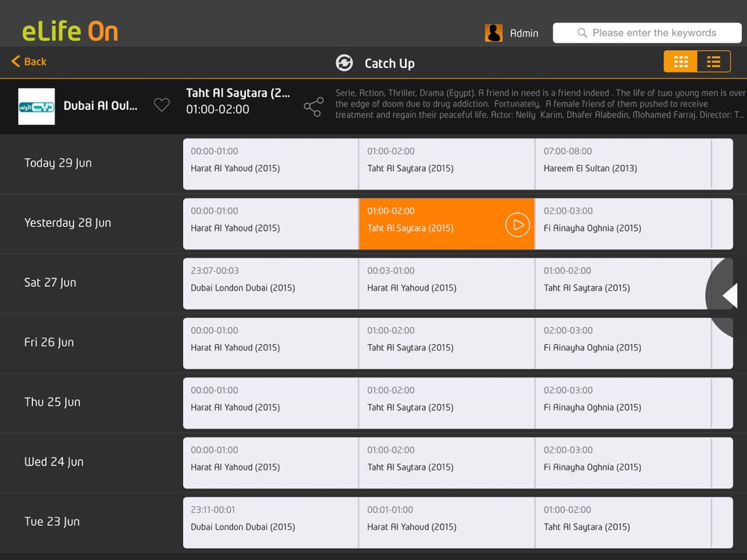Open Tuesday's Taht Al Saytara 01:00-02:00

point(623,523)
